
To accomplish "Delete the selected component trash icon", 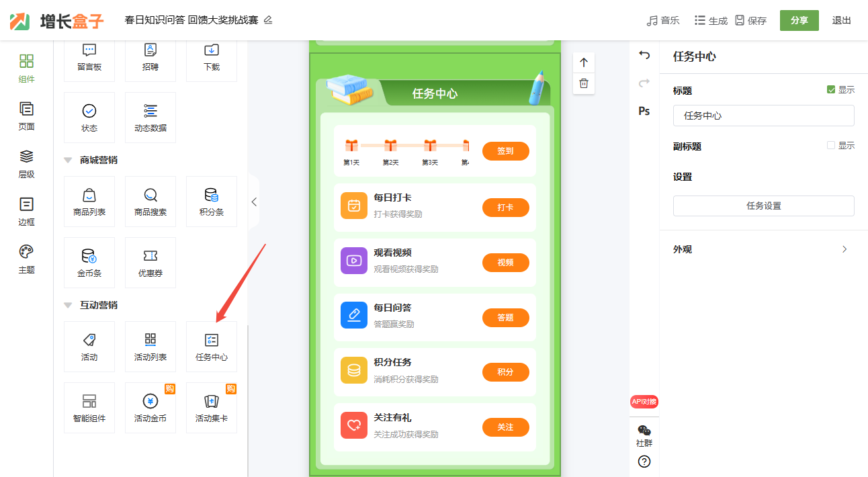I will 584,83.
